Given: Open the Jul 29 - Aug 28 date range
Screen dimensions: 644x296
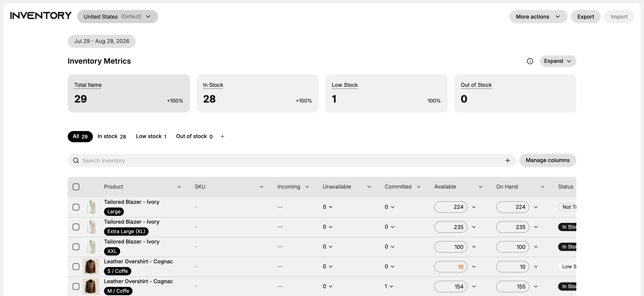Looking at the screenshot, I should pyautogui.click(x=102, y=41).
